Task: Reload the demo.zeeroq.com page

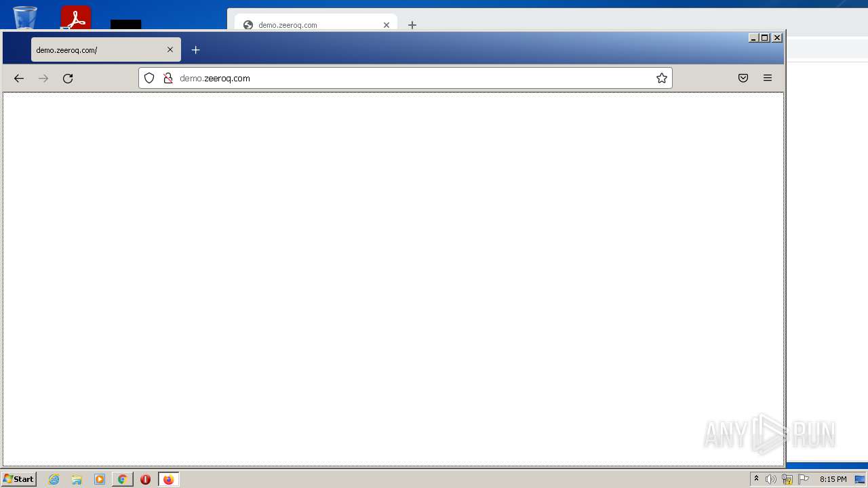Action: coord(68,79)
